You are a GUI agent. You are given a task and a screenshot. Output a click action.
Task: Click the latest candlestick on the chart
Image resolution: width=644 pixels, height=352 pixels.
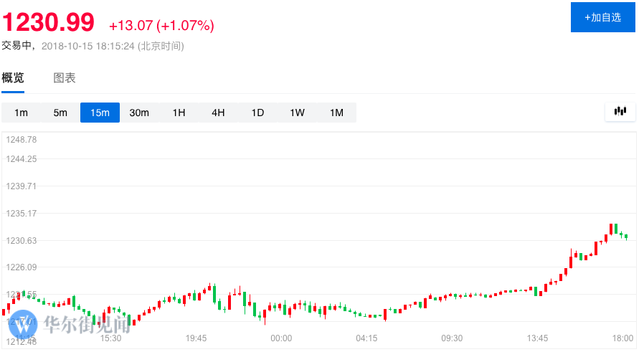[x=626, y=237]
